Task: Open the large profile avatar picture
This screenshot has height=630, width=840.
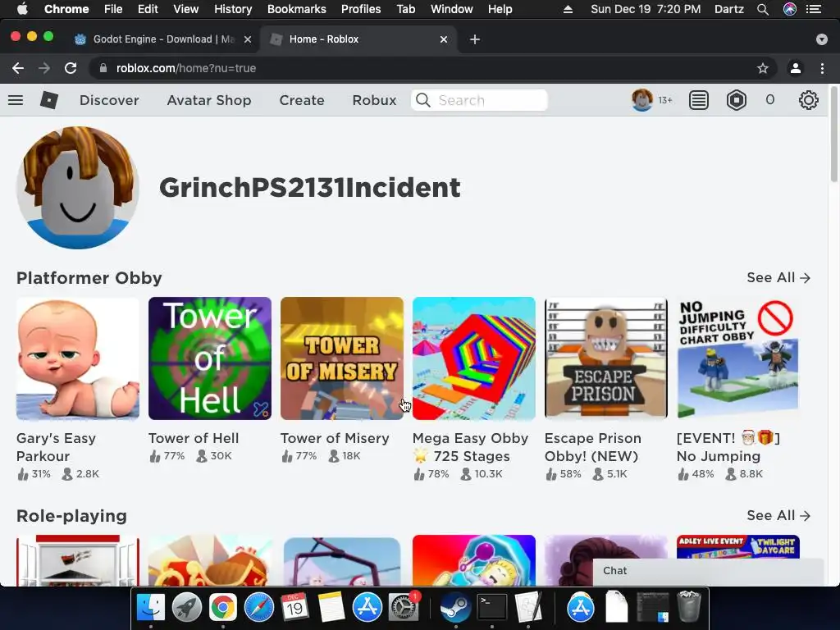Action: click(78, 188)
